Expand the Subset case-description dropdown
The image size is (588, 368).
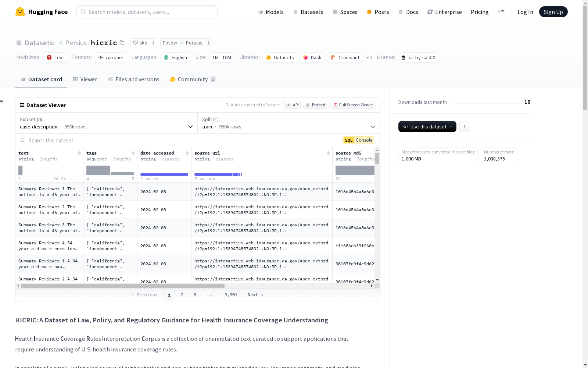coord(107,123)
